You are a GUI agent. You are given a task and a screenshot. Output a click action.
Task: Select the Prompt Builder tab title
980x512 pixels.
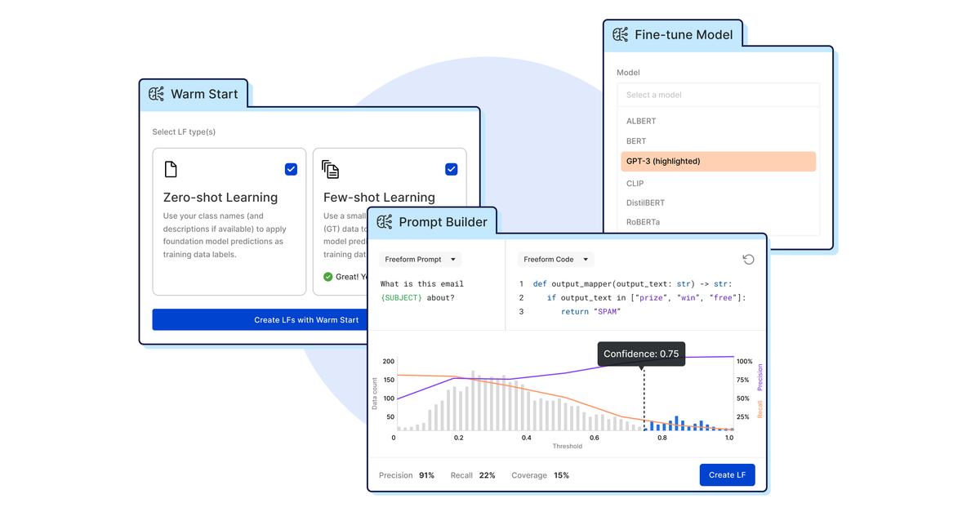pos(443,222)
